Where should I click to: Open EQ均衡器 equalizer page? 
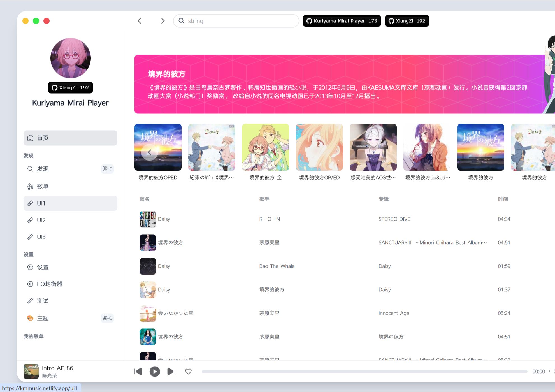[x=70, y=284]
